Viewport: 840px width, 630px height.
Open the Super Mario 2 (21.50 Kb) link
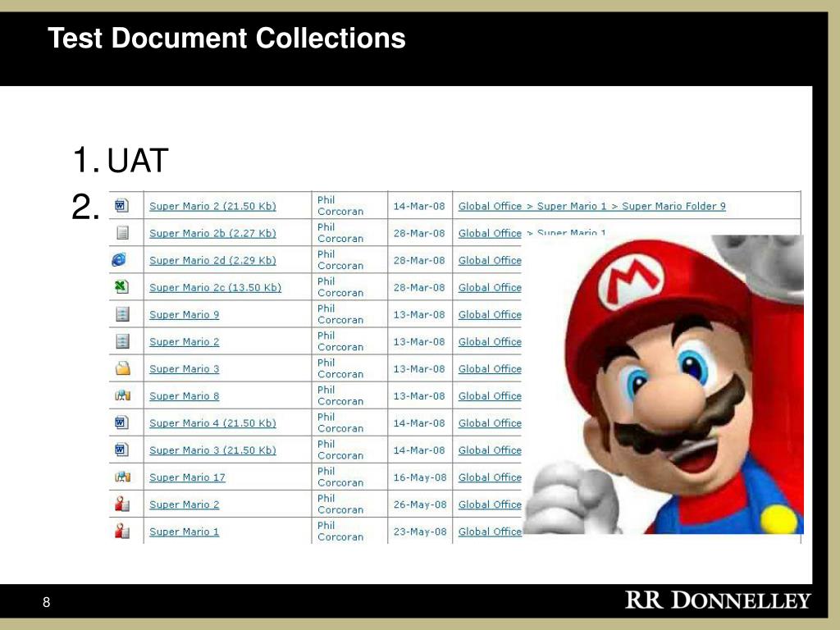[212, 206]
